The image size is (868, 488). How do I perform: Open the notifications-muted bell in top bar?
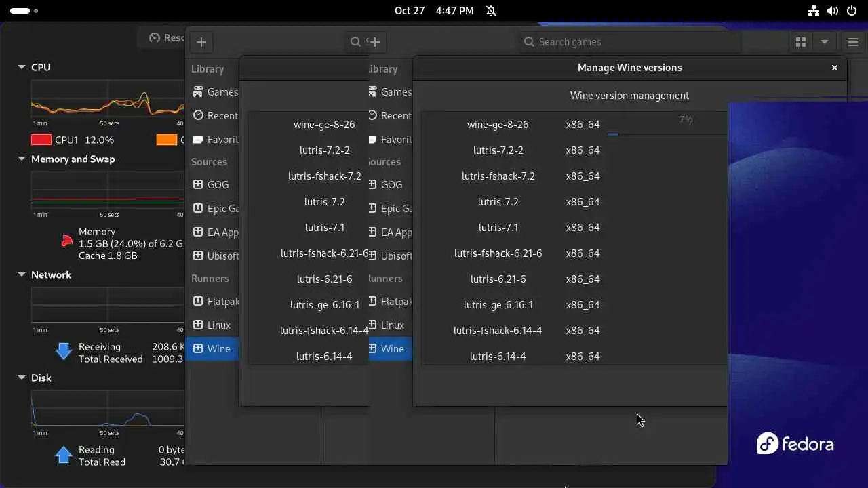pos(491,11)
